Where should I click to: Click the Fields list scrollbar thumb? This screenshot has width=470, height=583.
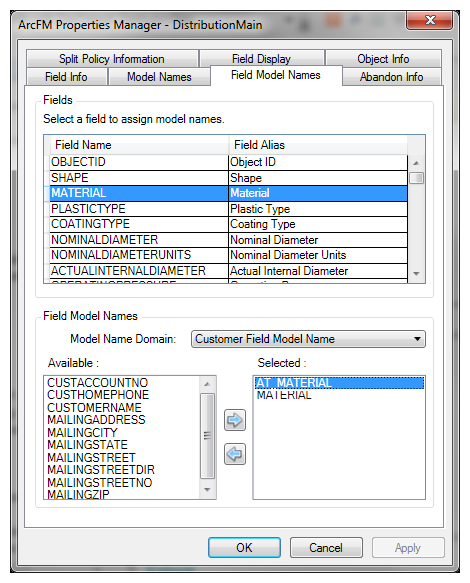416,178
